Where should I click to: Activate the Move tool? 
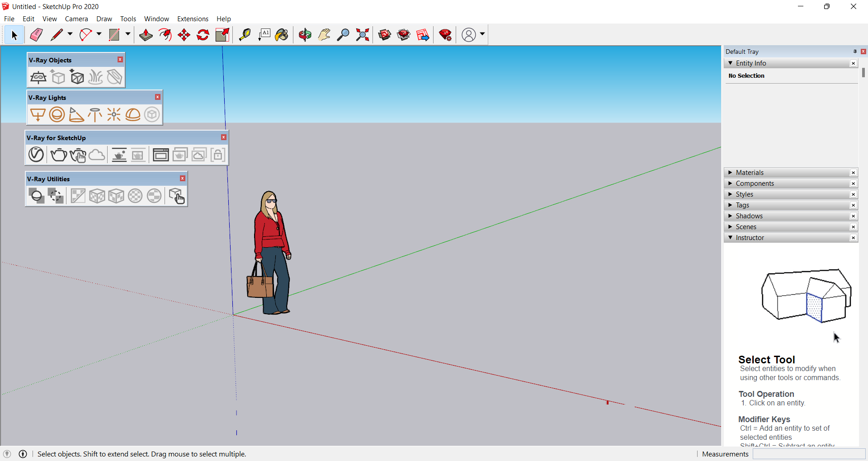184,35
